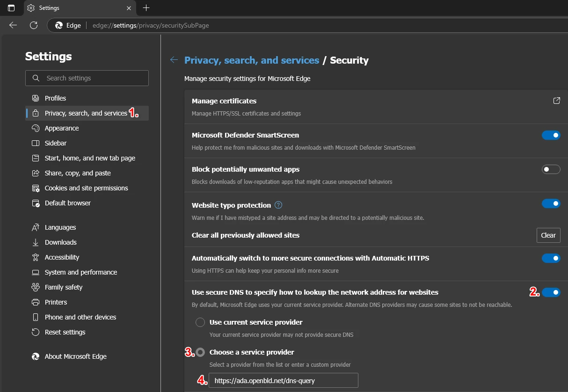
Task: Disable Website typo protection toggle
Action: [551, 203]
